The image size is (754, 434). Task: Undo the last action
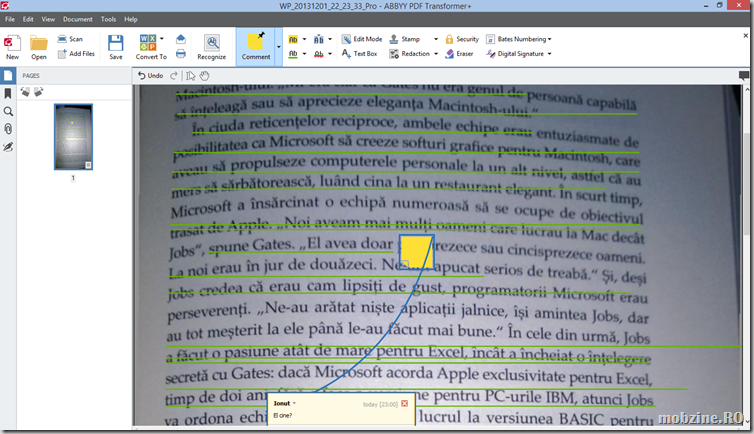coord(151,75)
